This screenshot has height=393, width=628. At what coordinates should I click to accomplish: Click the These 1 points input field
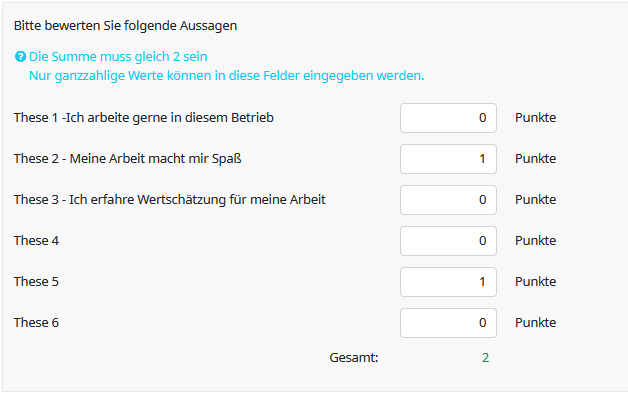pyautogui.click(x=448, y=118)
